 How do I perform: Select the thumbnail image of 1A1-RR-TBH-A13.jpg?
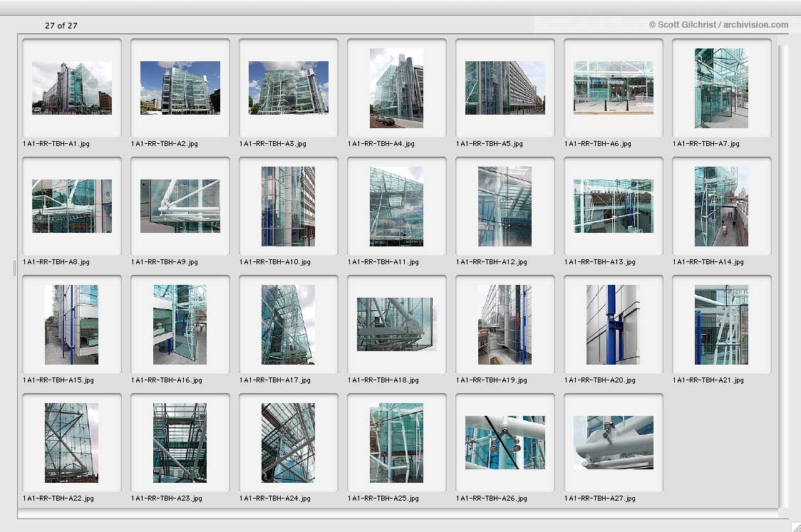point(614,207)
